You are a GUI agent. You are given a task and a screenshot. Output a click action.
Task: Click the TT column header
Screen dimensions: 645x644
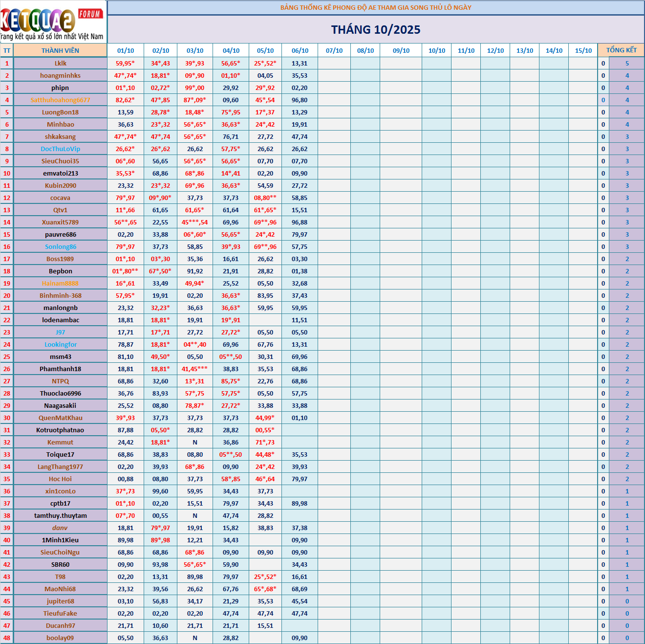[7, 51]
